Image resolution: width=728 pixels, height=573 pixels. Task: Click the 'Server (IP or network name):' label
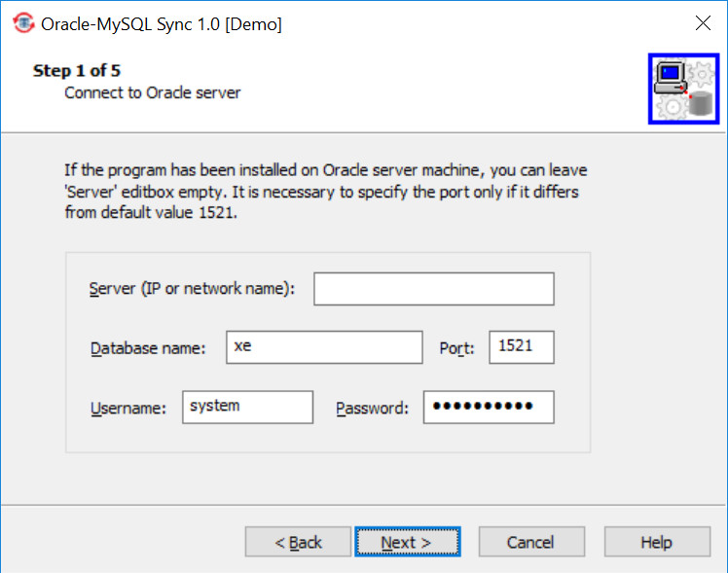click(x=192, y=289)
